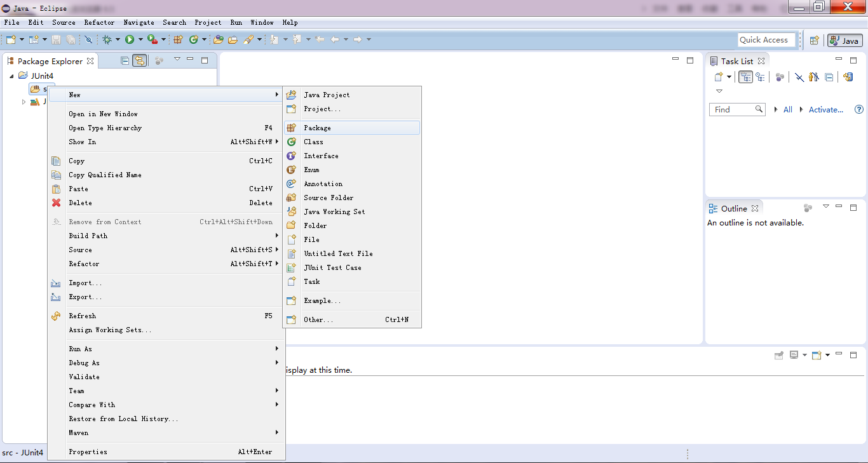Select Package from the New submenu

coord(317,128)
